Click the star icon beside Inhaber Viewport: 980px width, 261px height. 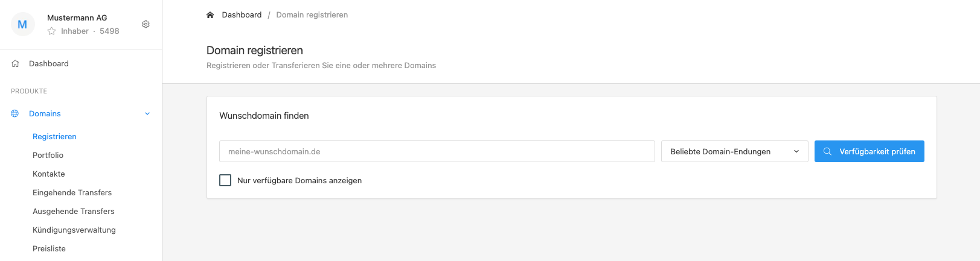pyautogui.click(x=51, y=31)
